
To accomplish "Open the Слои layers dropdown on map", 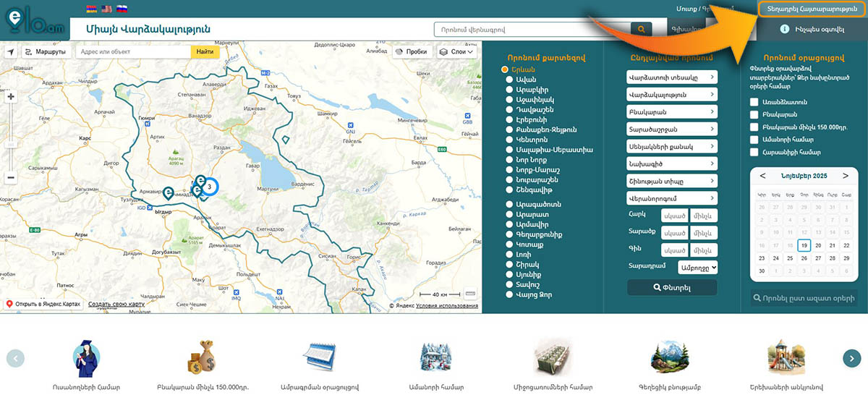I will pos(456,52).
